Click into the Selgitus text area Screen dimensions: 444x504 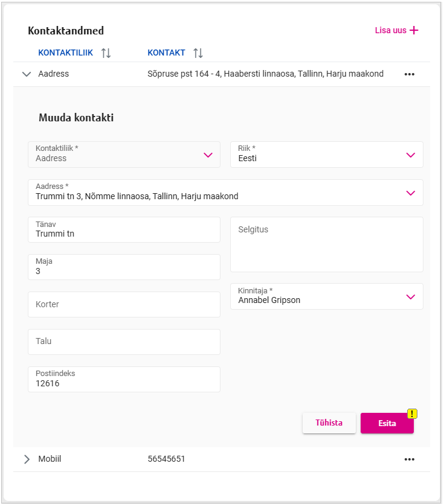(327, 244)
